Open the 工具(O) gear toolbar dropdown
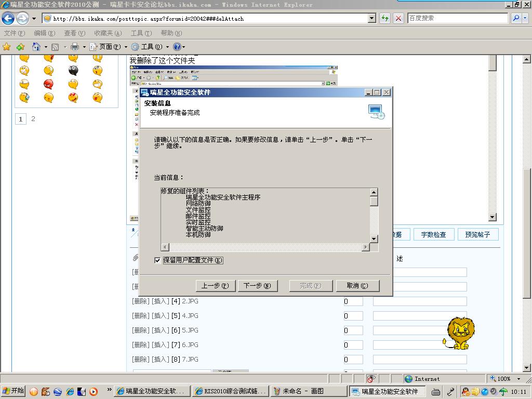Image resolution: width=532 pixels, height=399 pixels. tap(150, 47)
